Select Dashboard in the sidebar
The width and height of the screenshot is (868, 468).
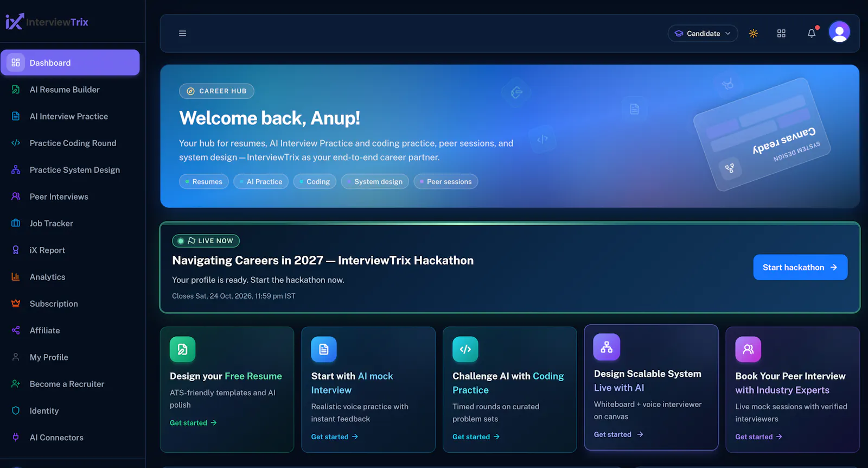(70, 62)
